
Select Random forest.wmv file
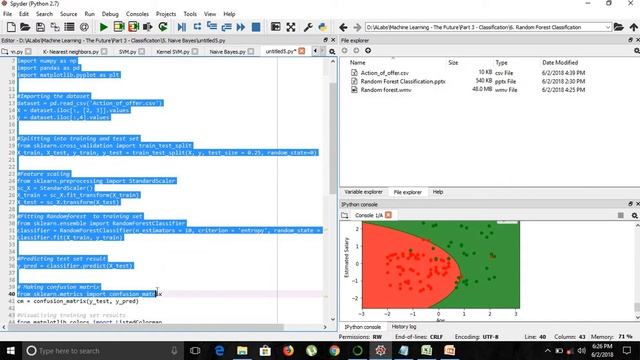click(x=386, y=90)
